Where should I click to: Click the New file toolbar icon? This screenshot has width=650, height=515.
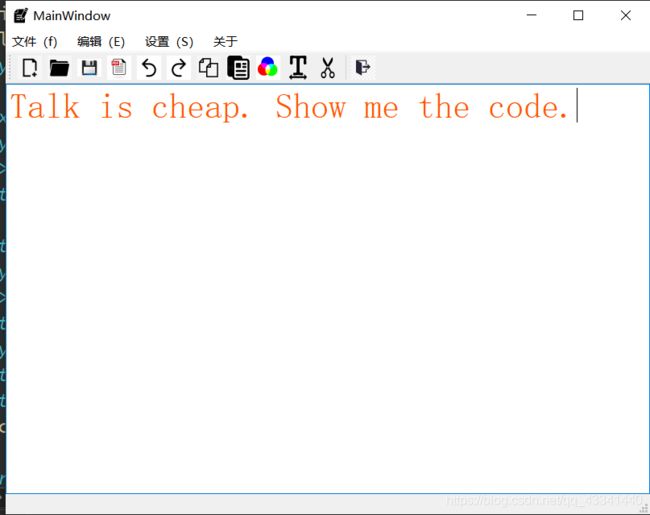coord(29,68)
